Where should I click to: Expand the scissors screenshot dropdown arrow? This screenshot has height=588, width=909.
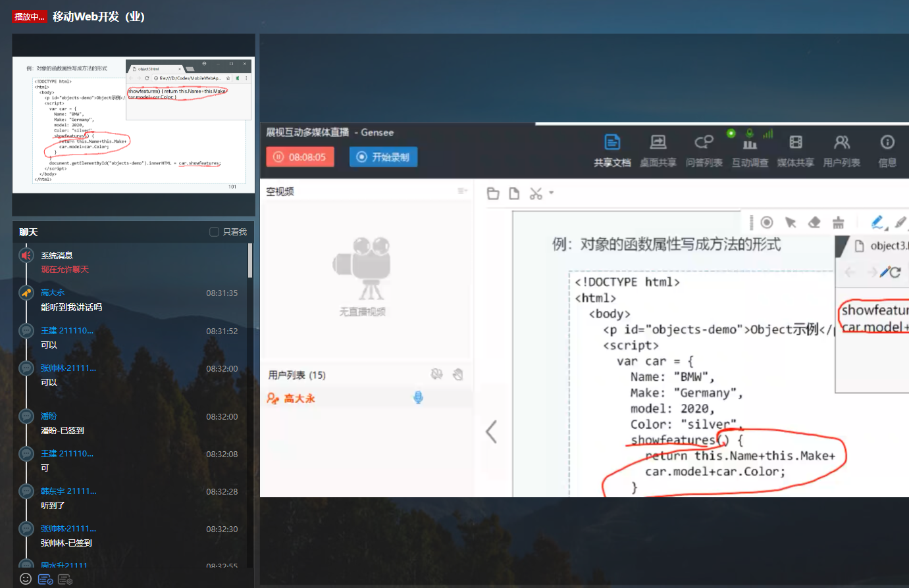click(x=552, y=193)
